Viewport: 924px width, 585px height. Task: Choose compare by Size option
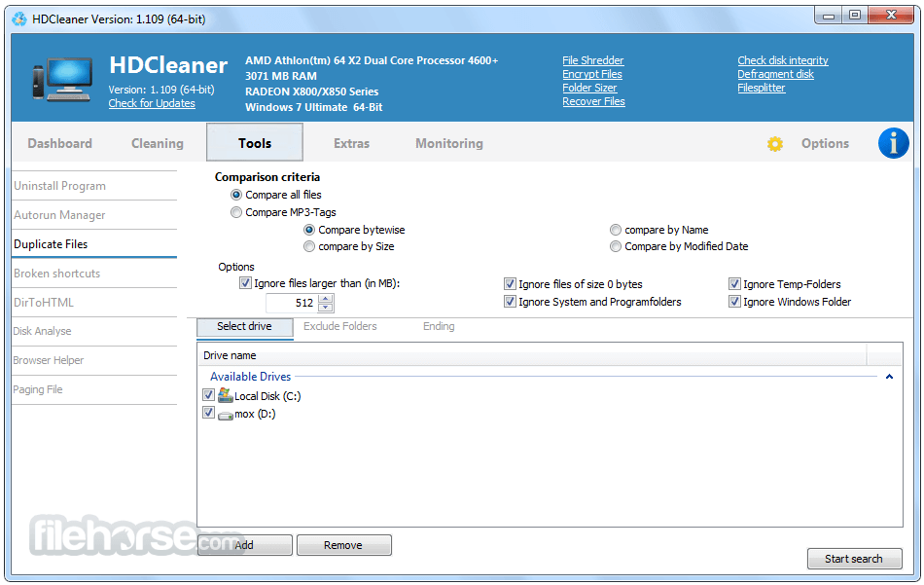[308, 246]
